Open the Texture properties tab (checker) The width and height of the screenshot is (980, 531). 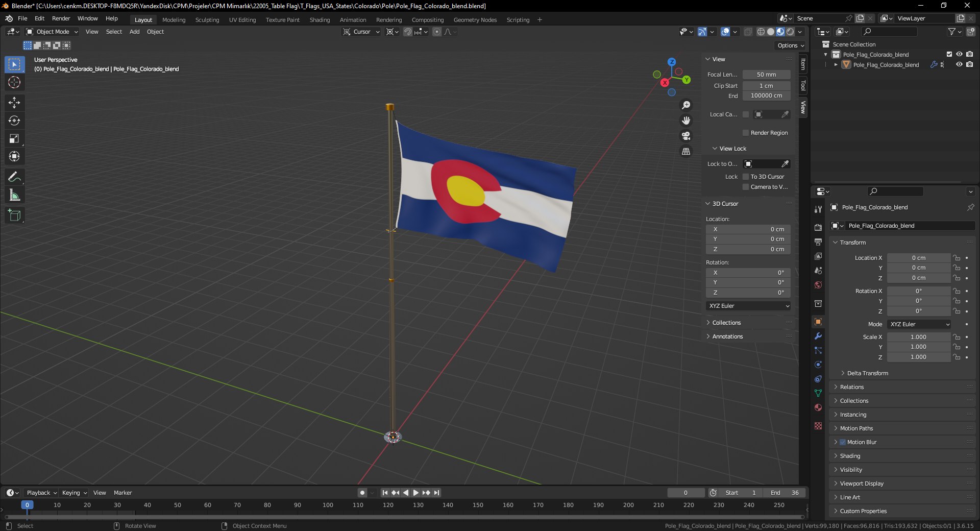click(818, 426)
